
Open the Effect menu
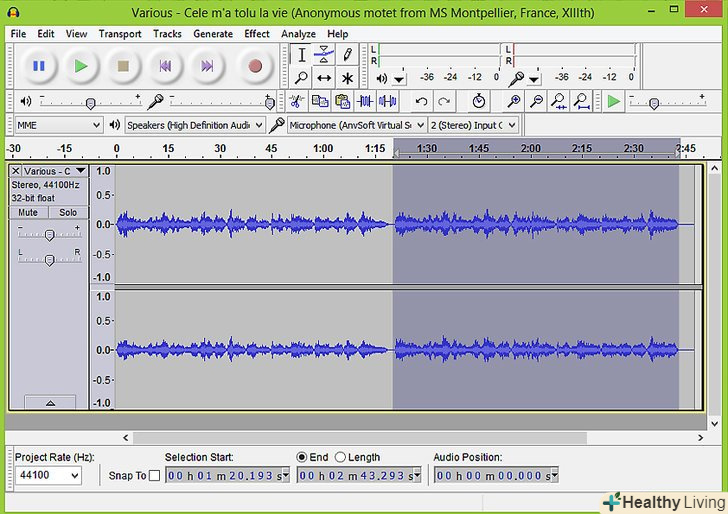coord(257,34)
